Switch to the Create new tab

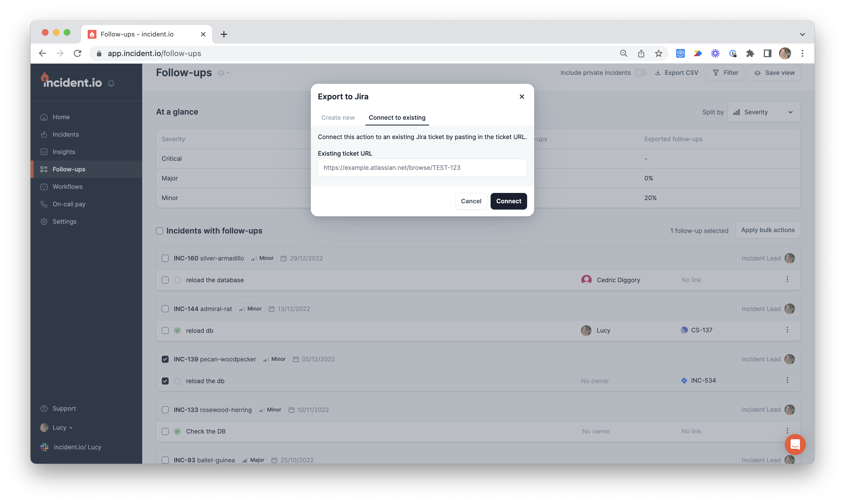[338, 118]
